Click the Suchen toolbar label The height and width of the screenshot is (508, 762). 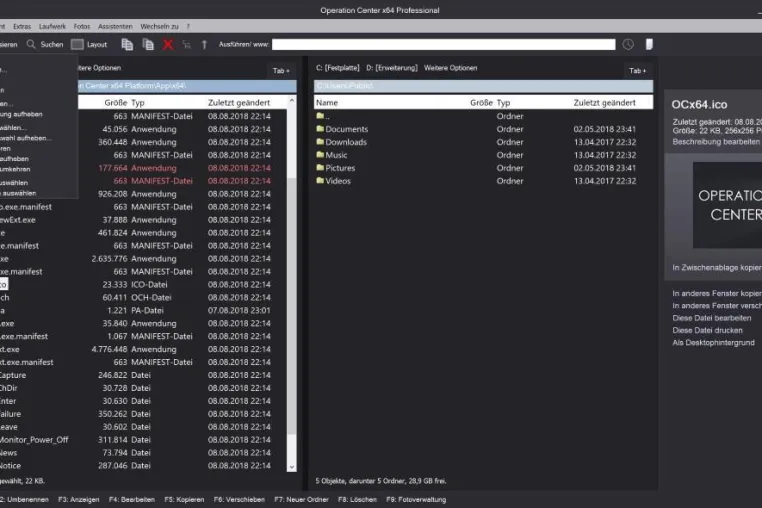pyautogui.click(x=52, y=44)
